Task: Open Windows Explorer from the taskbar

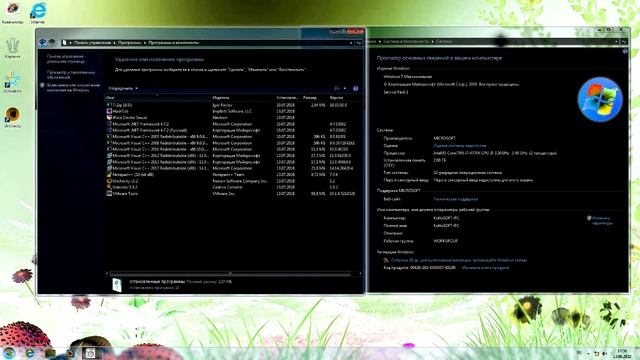Action: (x=50, y=353)
